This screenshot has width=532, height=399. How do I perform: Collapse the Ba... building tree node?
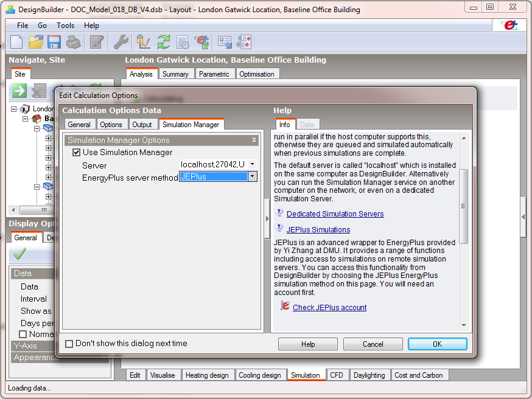[x=25, y=119]
